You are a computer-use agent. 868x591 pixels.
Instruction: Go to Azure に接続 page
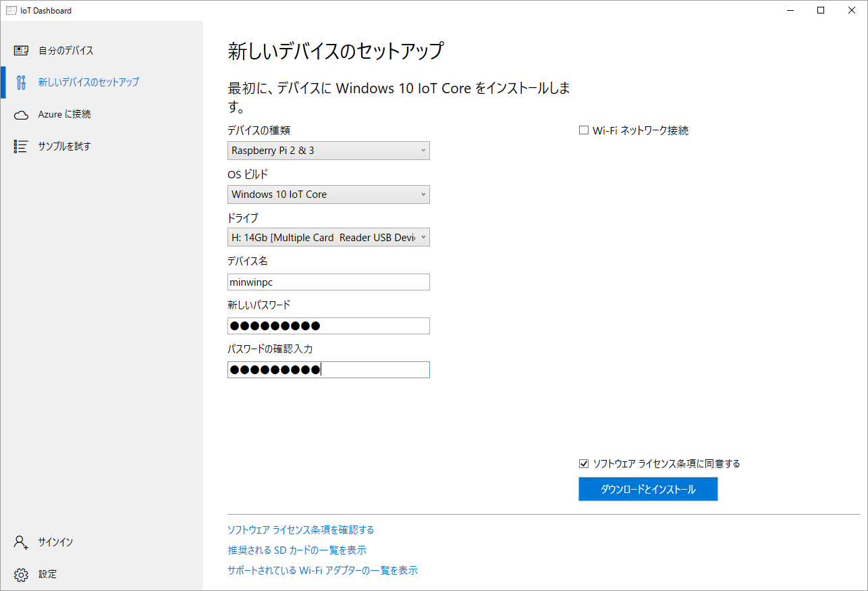click(x=101, y=115)
